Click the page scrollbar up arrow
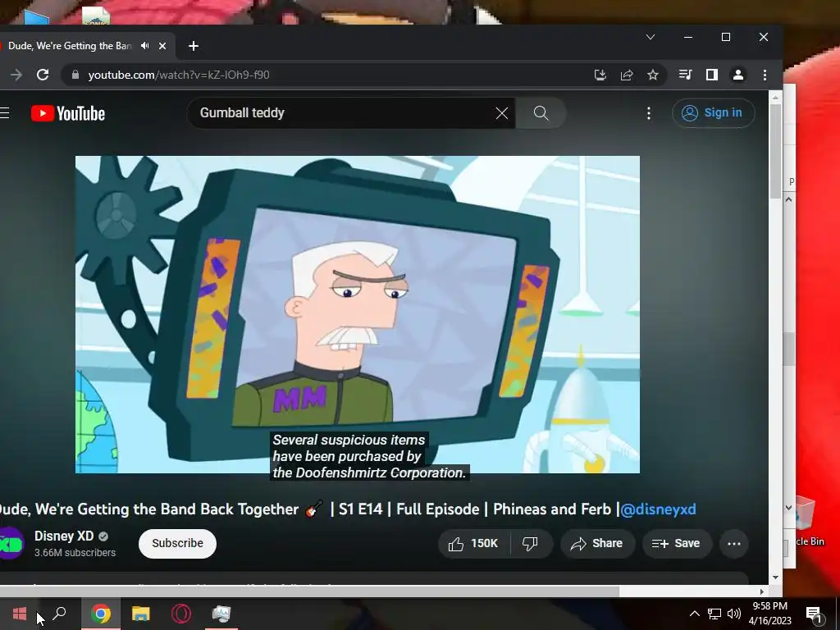840x630 pixels. pos(776,98)
